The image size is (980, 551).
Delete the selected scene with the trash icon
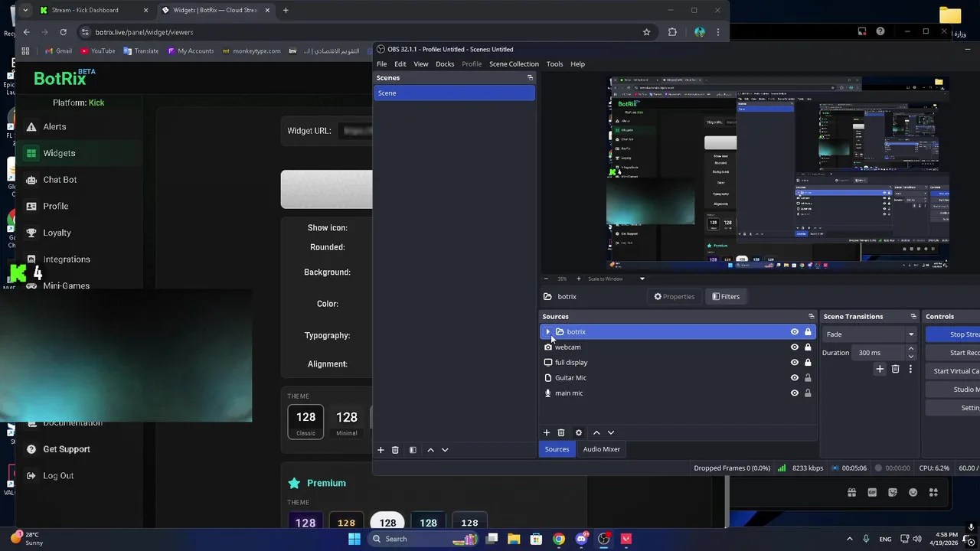pos(395,450)
